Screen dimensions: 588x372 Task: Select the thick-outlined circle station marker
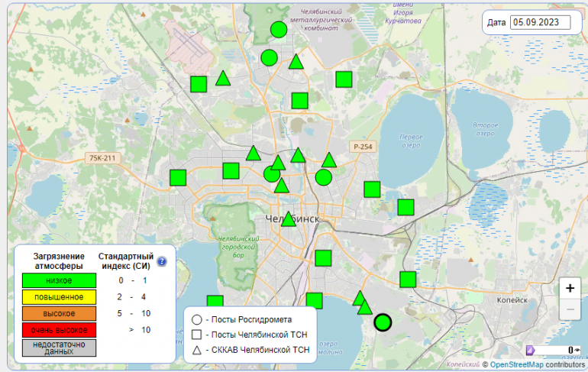[383, 322]
